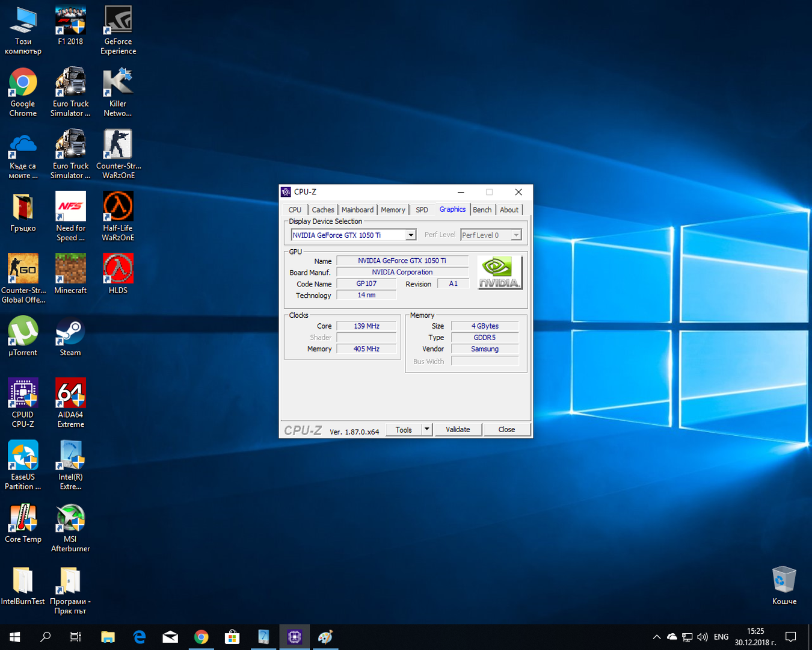The image size is (812, 650).
Task: Open the Intel(R) Extreme shortcut
Action: click(70, 465)
